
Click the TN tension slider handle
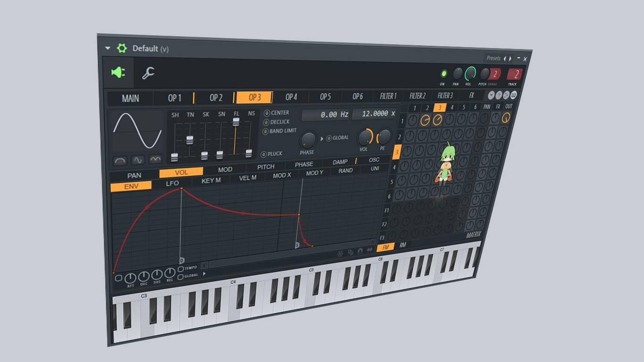point(190,140)
